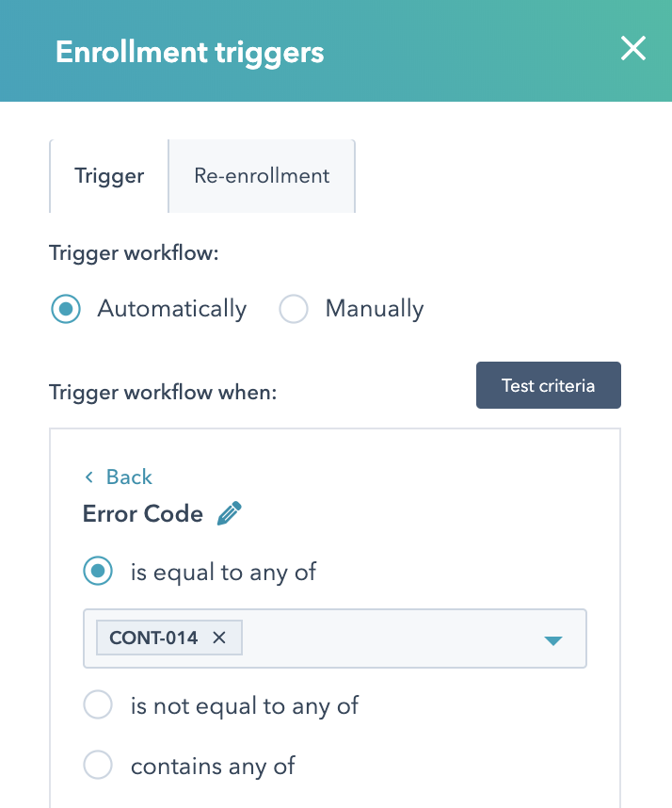Click the Error Code property heading
The image size is (672, 808).
pyautogui.click(x=143, y=514)
